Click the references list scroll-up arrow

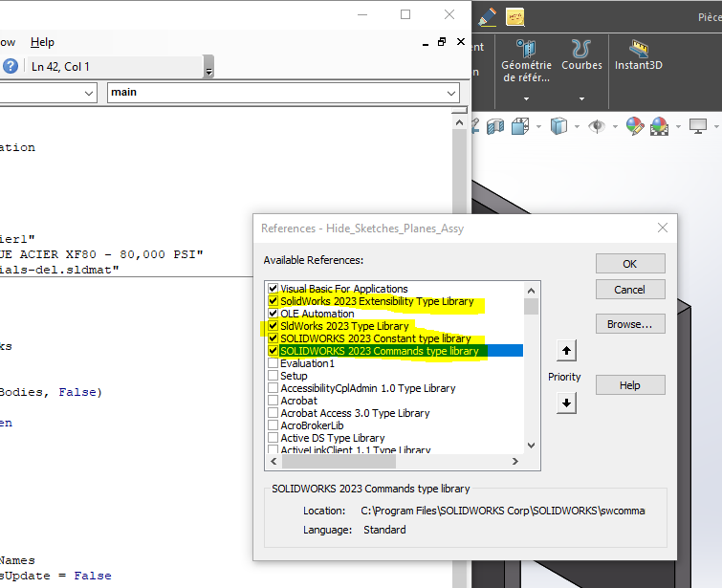[x=531, y=291]
